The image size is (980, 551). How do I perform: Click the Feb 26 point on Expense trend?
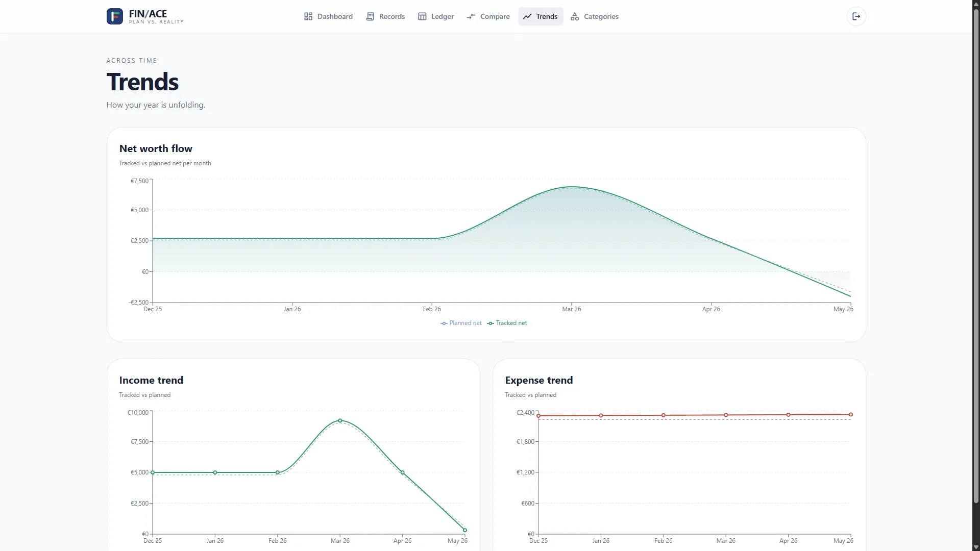[664, 415]
